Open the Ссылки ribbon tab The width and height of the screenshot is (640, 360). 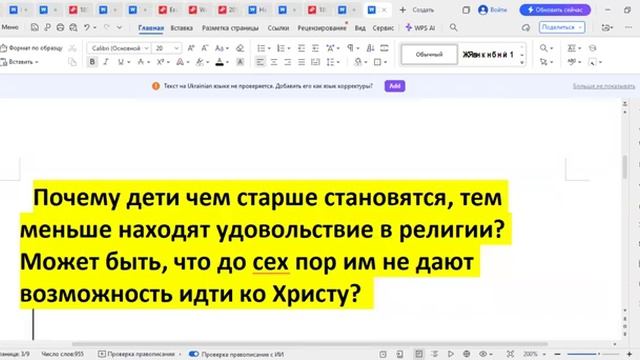tap(278, 28)
